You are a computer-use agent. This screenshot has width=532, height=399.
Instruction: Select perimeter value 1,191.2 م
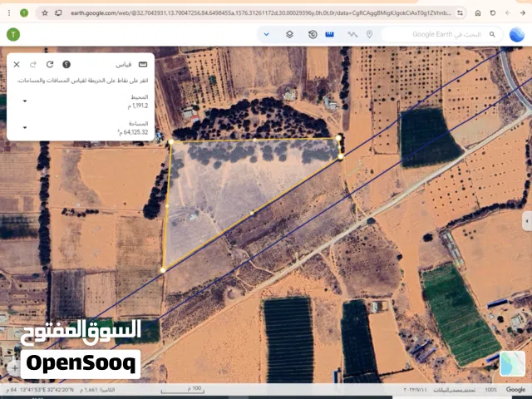coord(138,106)
